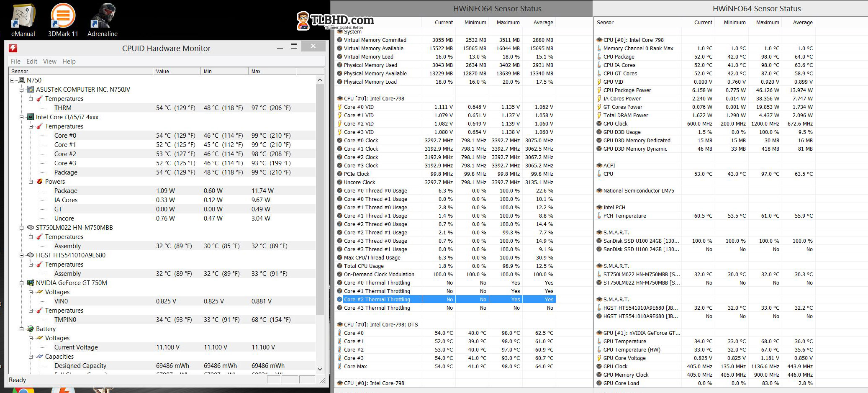Open the View menu in Hardware Monitor
Screen dimensions: 868x393
49,62
